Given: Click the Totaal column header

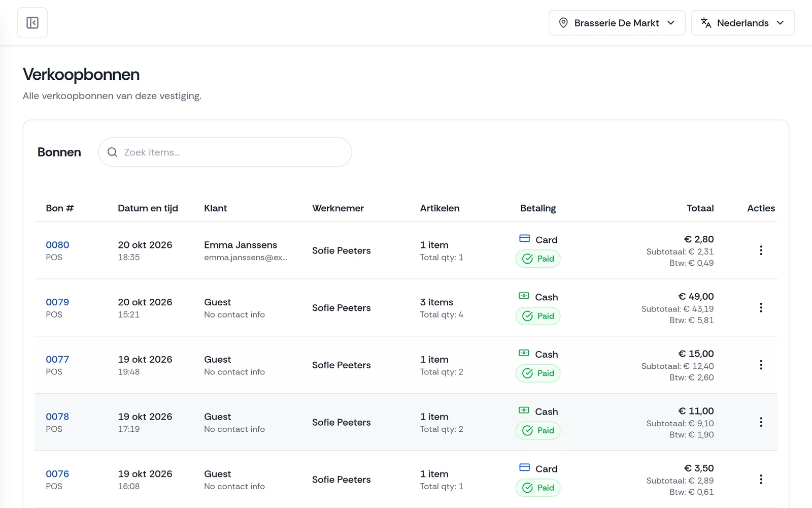Looking at the screenshot, I should pyautogui.click(x=700, y=208).
